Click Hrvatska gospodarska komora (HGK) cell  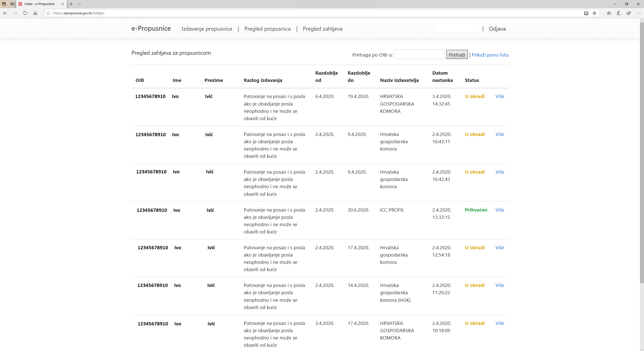tap(395, 293)
